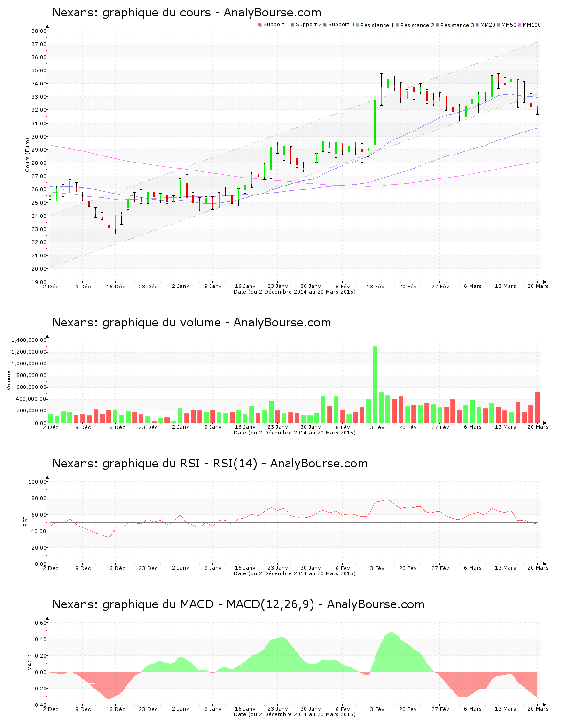Click the 'Cours (Euro)' vertical axis label
This screenshot has height=728, width=564.
[x=28, y=155]
